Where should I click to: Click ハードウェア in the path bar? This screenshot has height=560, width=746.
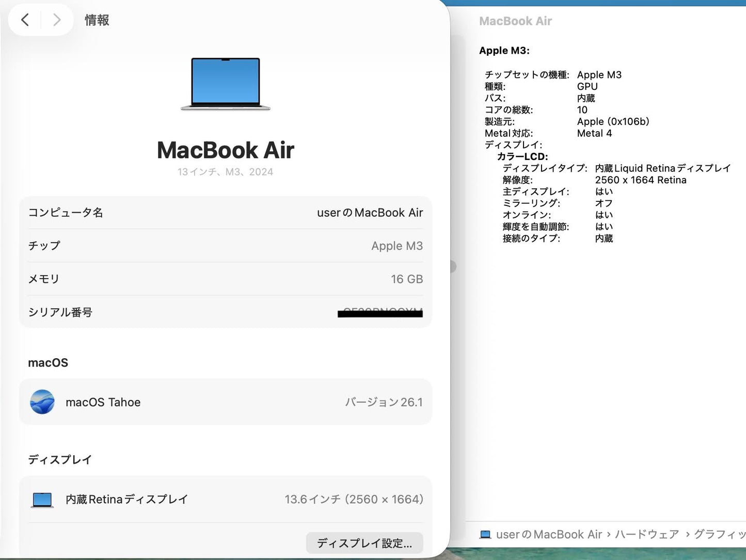(647, 534)
